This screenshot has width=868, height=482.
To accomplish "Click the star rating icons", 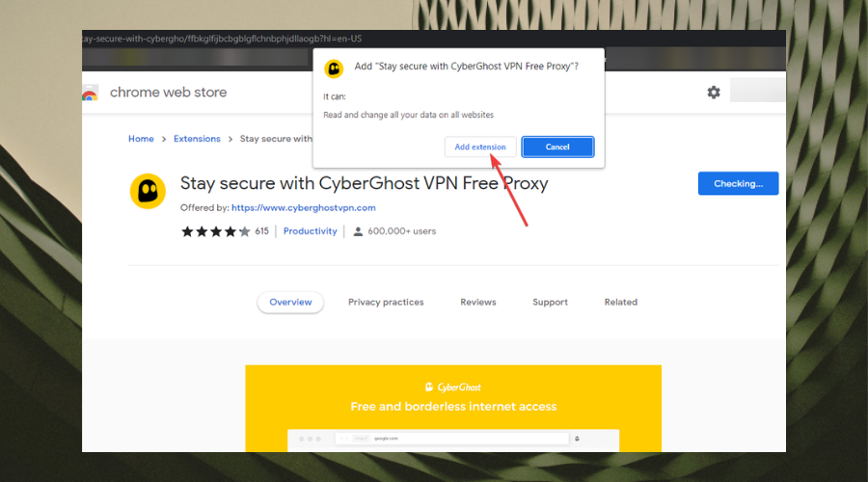I will point(216,231).
